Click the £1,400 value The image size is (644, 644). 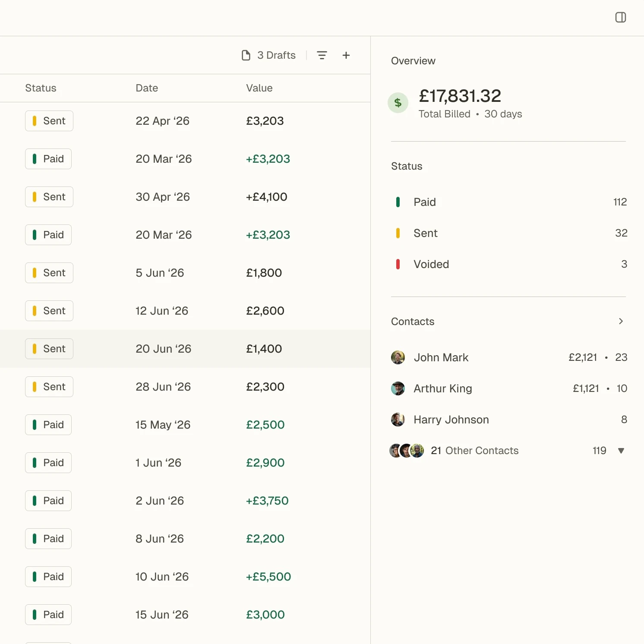[x=264, y=349]
